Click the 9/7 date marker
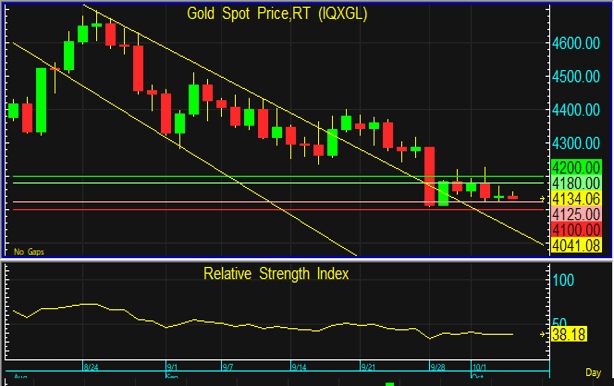The width and height of the screenshot is (614, 386). point(228,367)
